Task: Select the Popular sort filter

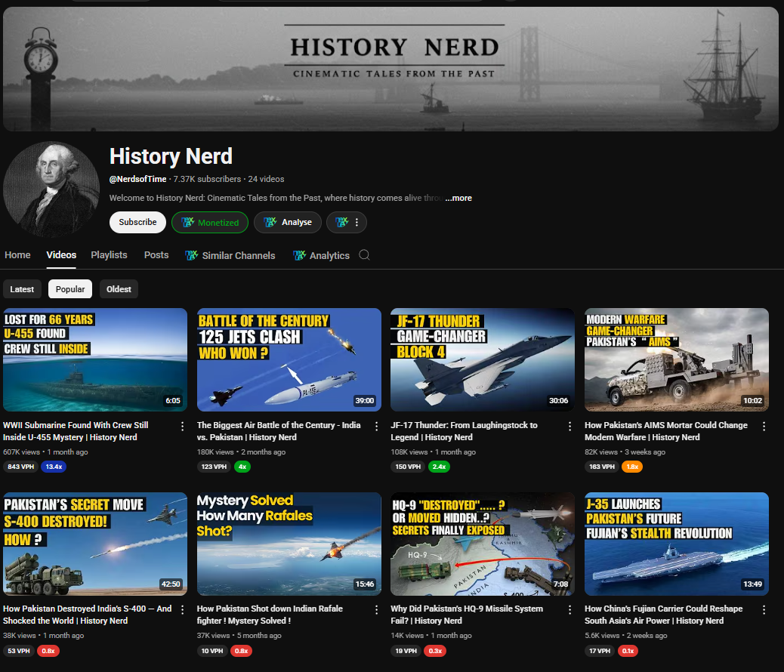Action: (70, 289)
